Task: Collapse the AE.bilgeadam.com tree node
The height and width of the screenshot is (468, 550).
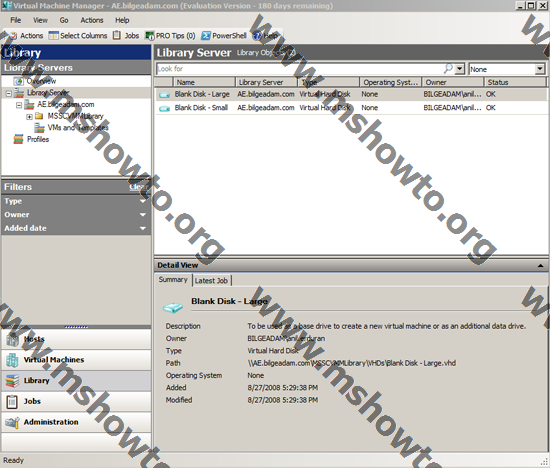Action: click(19, 105)
